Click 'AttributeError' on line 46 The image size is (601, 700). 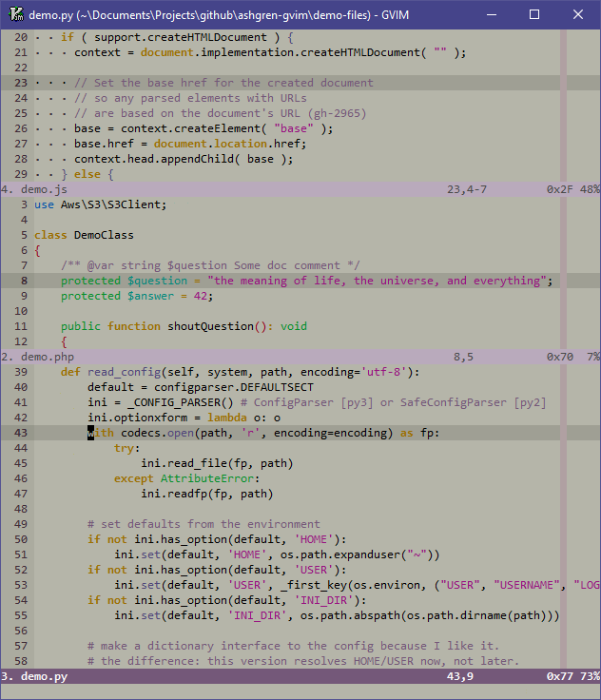pyautogui.click(x=207, y=478)
